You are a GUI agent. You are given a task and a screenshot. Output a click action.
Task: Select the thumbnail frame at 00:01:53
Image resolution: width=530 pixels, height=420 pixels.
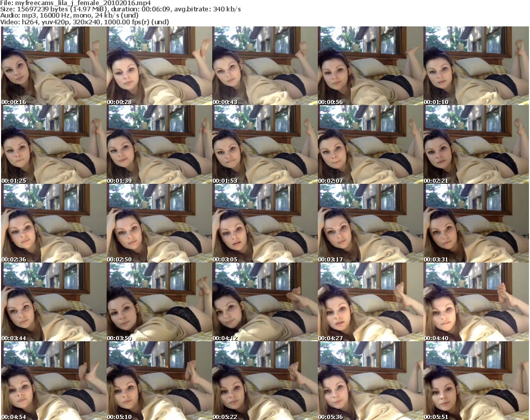[x=264, y=144]
